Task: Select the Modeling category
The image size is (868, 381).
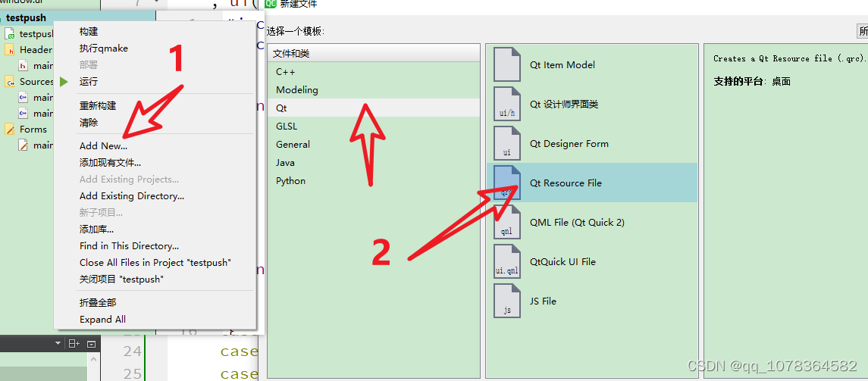Action: 374,89
